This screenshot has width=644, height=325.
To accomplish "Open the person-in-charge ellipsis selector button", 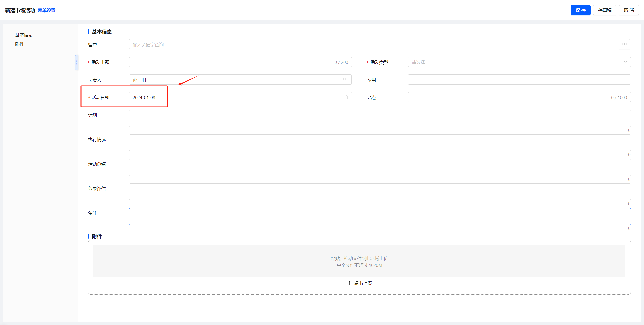I will (345, 79).
